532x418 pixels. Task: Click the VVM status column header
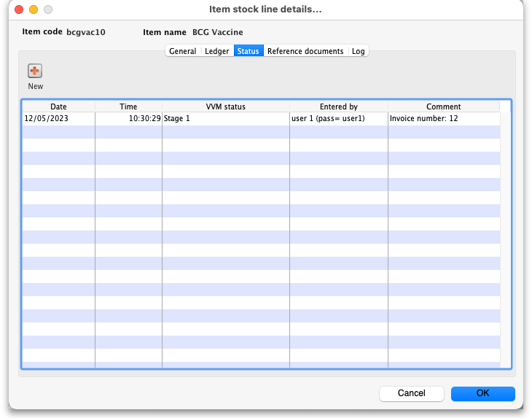(x=225, y=107)
